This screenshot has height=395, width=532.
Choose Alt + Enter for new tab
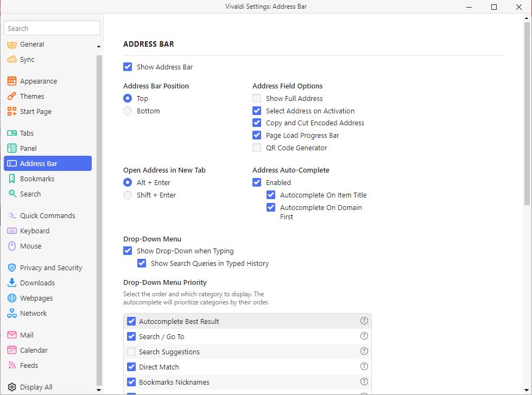[x=128, y=182]
